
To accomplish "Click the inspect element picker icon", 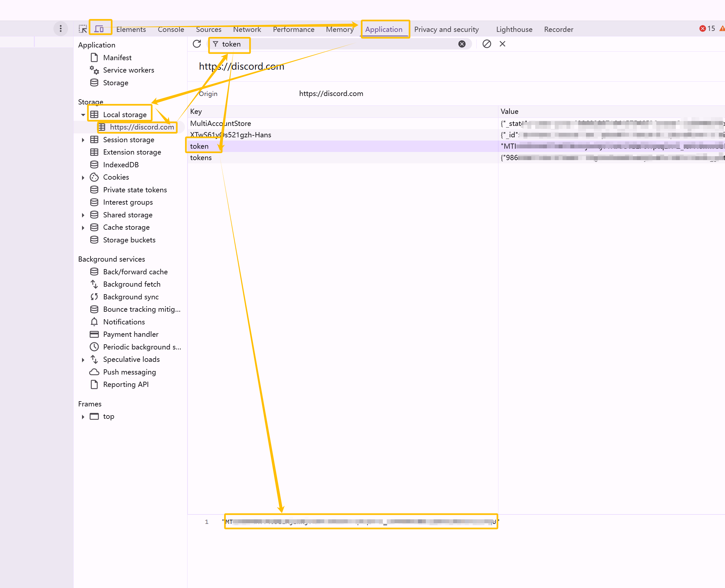I will click(83, 29).
